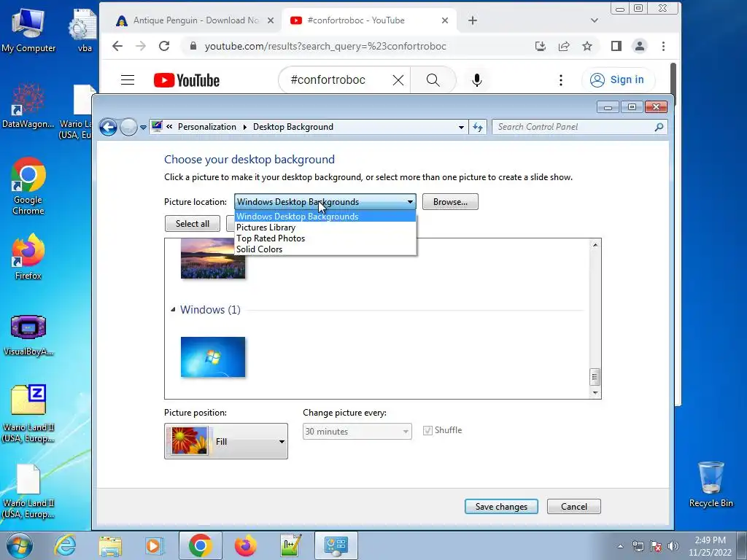
Task: Show hidden system tray icons
Action: coord(620,546)
